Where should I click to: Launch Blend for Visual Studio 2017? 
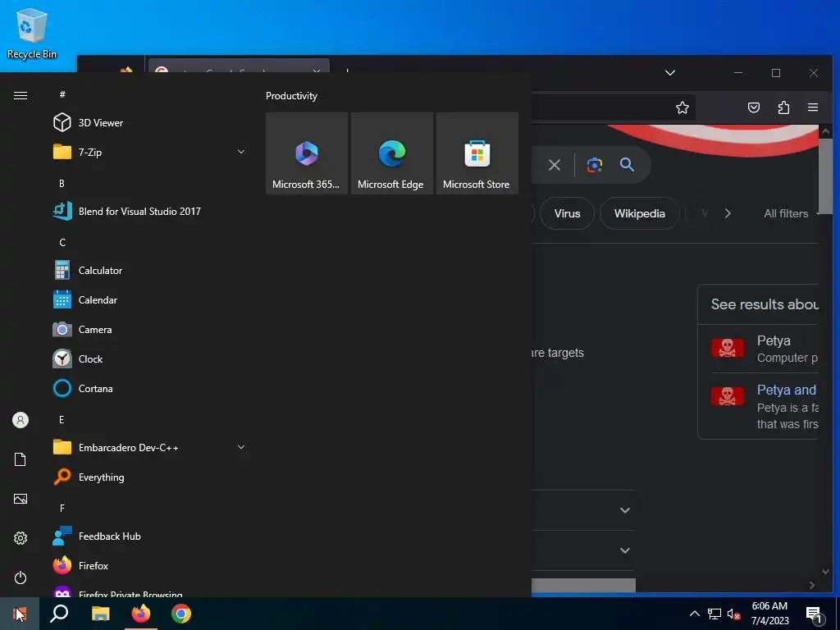[x=150, y=211]
